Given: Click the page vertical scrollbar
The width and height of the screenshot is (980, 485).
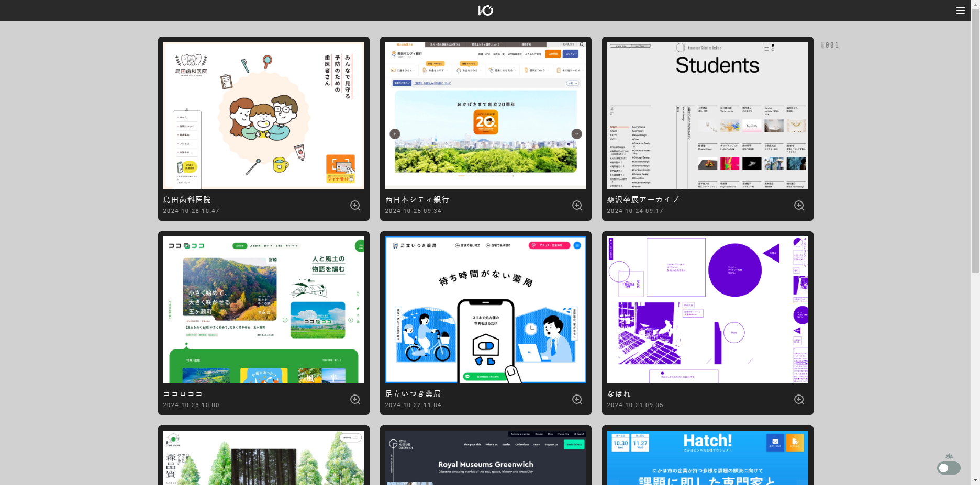Looking at the screenshot, I should tap(975, 141).
